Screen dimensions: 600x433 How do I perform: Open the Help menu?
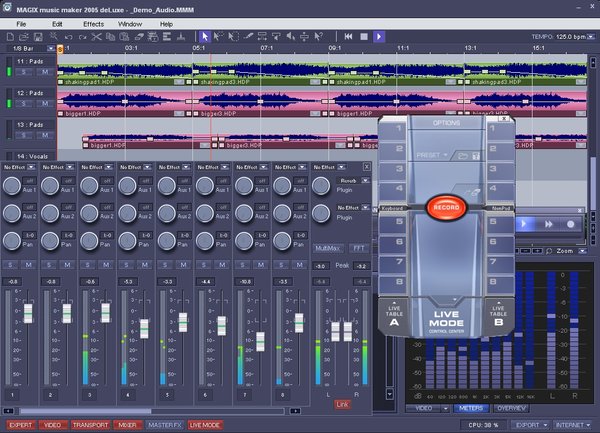pos(166,24)
